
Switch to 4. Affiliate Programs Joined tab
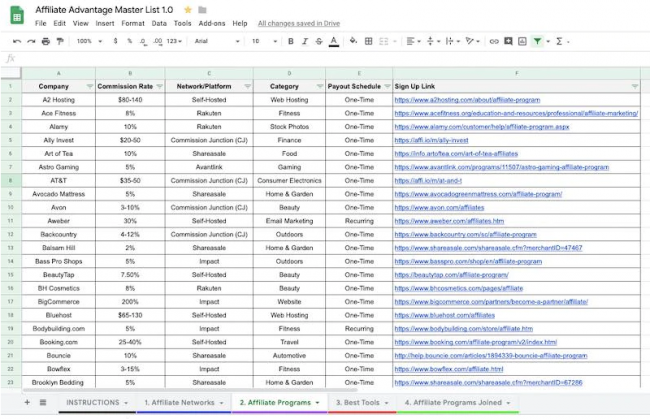tap(458, 402)
